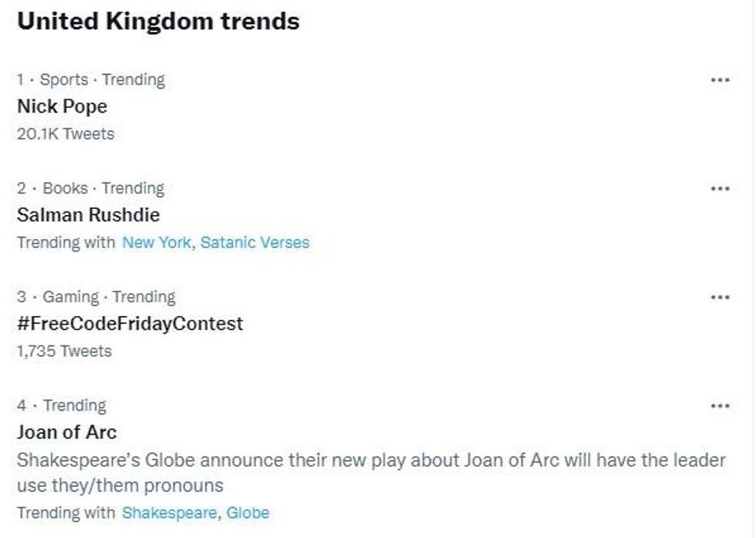The height and width of the screenshot is (538, 756).
Task: Click the Globe related trend link
Action: 248,513
